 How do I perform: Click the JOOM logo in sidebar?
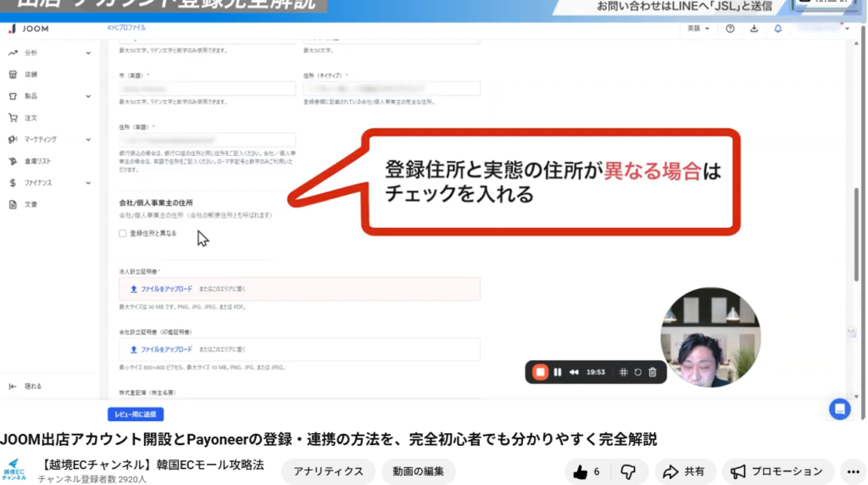[x=28, y=29]
